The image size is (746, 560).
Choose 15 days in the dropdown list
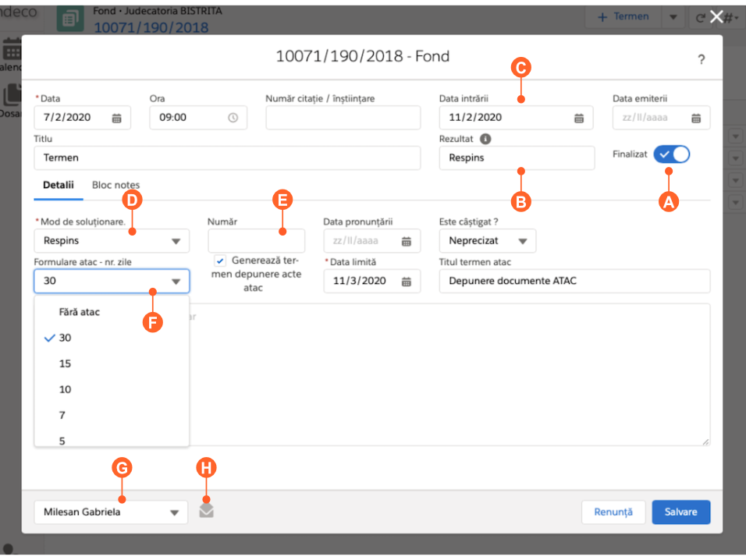point(66,363)
